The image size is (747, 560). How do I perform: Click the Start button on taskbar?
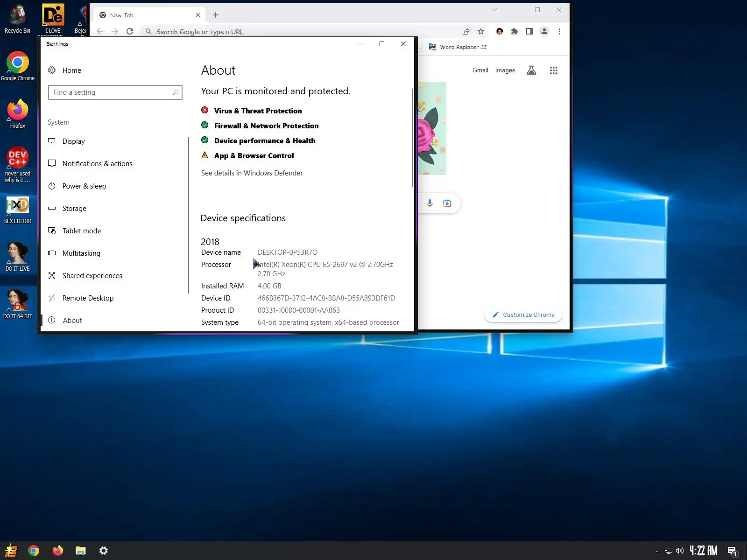coord(11,551)
